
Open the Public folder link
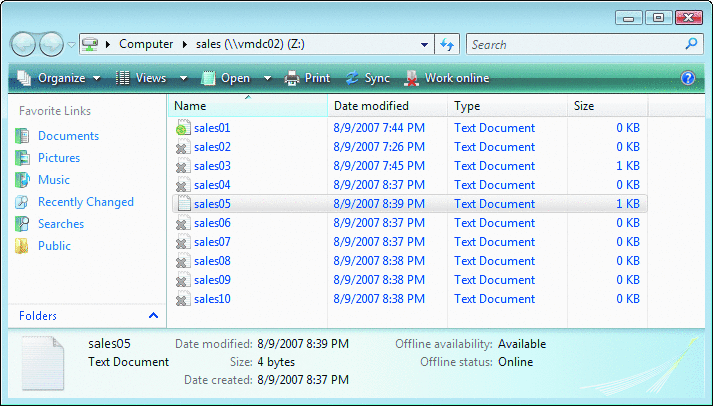pyautogui.click(x=54, y=246)
